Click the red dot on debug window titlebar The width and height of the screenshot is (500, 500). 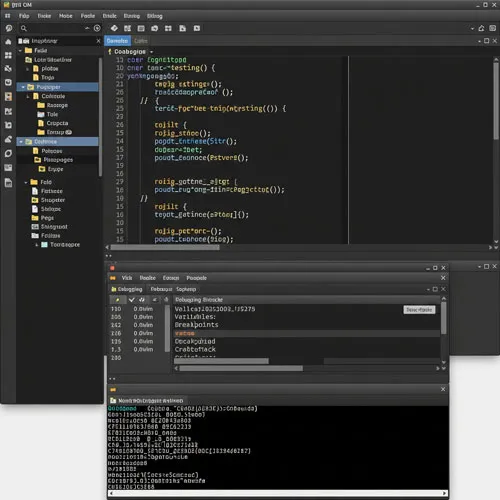112,268
